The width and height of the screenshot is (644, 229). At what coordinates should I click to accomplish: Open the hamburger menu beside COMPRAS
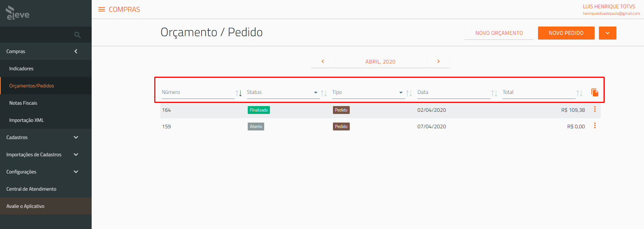pos(102,9)
